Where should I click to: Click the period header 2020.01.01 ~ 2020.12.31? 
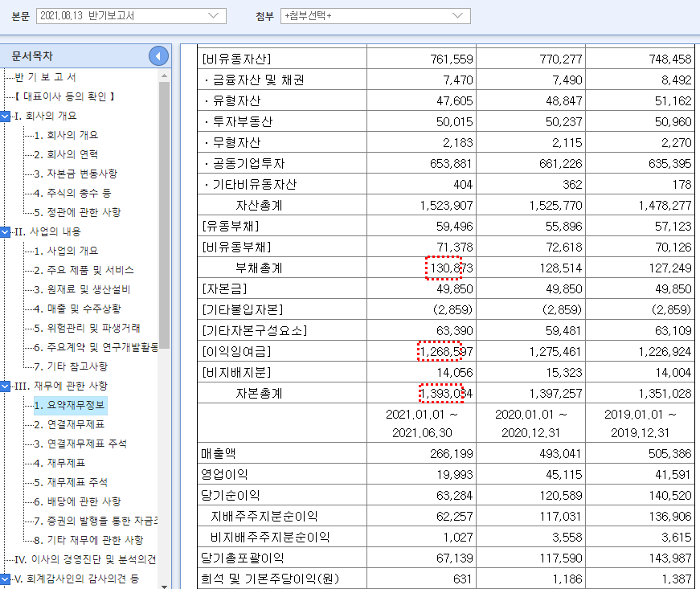[x=530, y=423]
